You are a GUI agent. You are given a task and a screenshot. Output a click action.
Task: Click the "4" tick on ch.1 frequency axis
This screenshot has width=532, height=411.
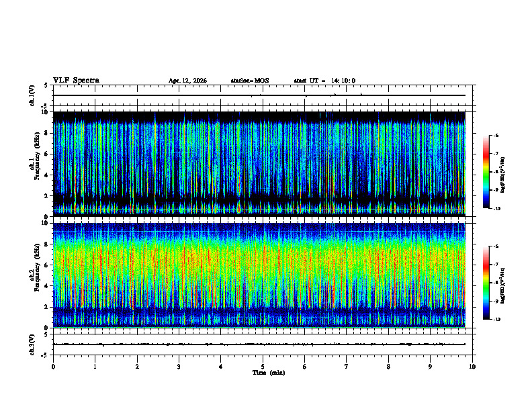point(47,175)
